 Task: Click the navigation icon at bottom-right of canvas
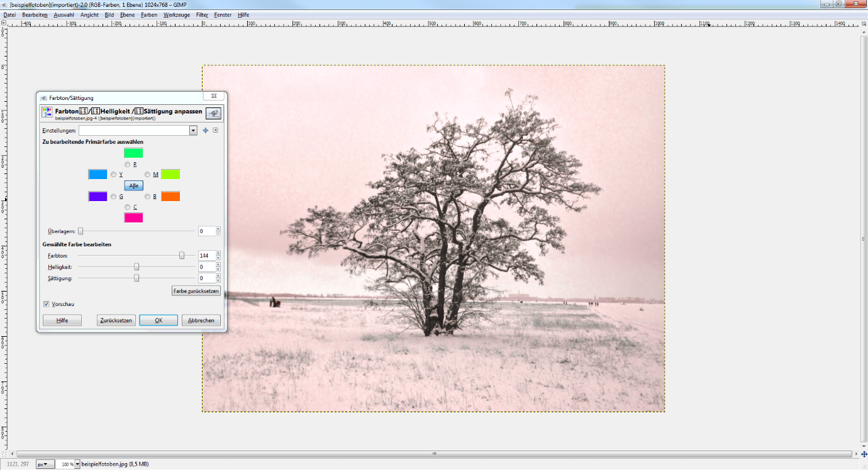(x=864, y=454)
